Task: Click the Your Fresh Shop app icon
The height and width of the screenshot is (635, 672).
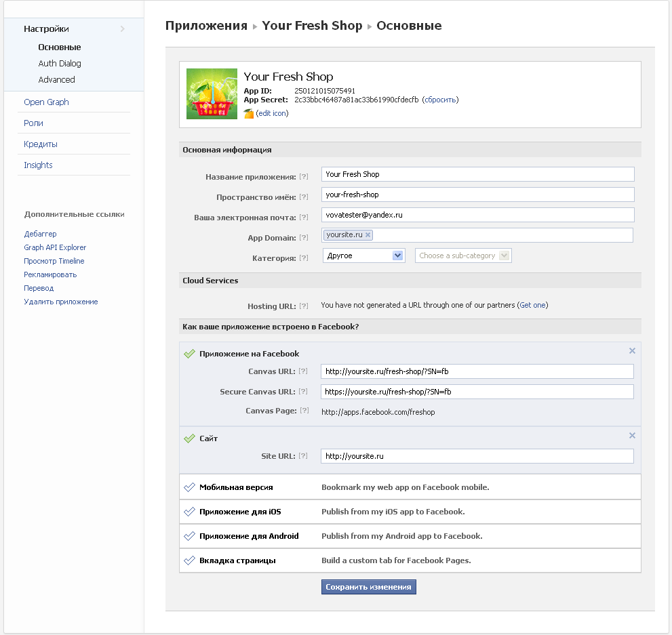Action: [212, 94]
